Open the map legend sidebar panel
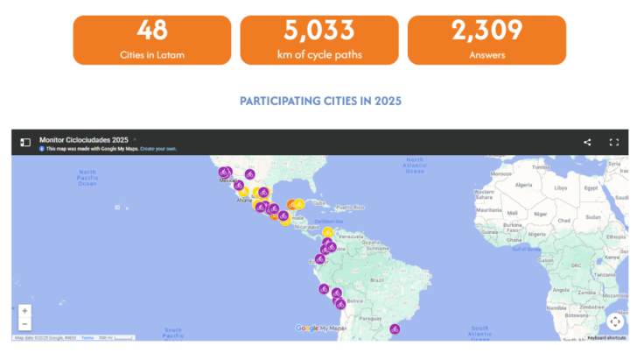Viewport: 644px width, 353px height. point(25,142)
